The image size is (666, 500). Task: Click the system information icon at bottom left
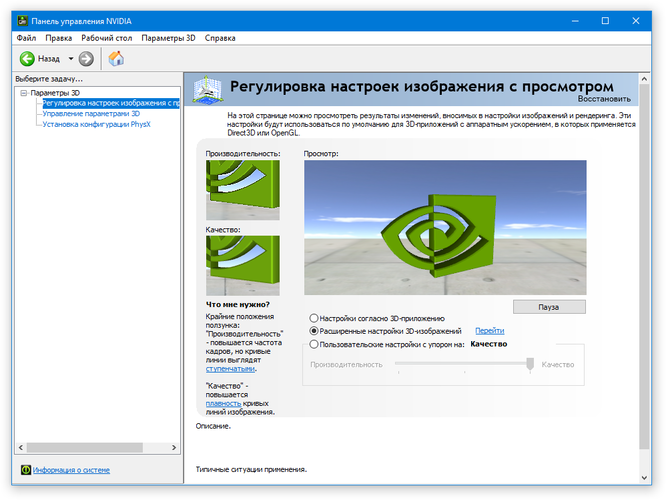pyautogui.click(x=25, y=470)
